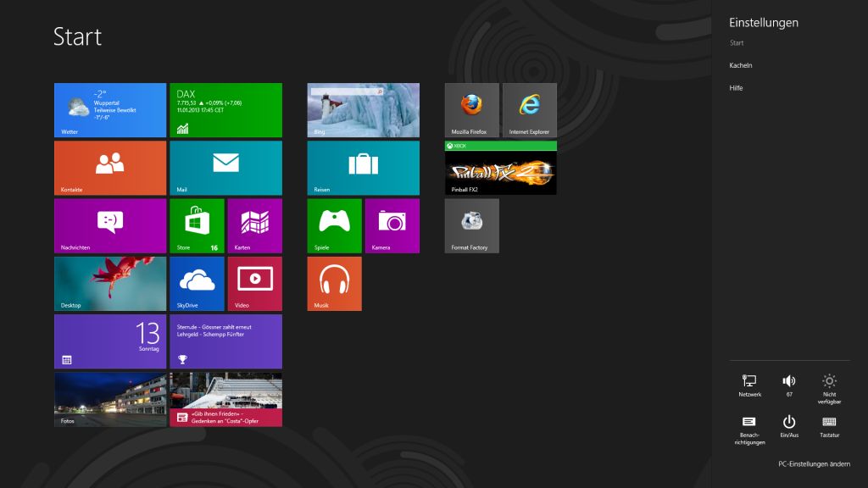Open volume control showing 67
The width and height of the screenshot is (868, 488).
coord(789,385)
